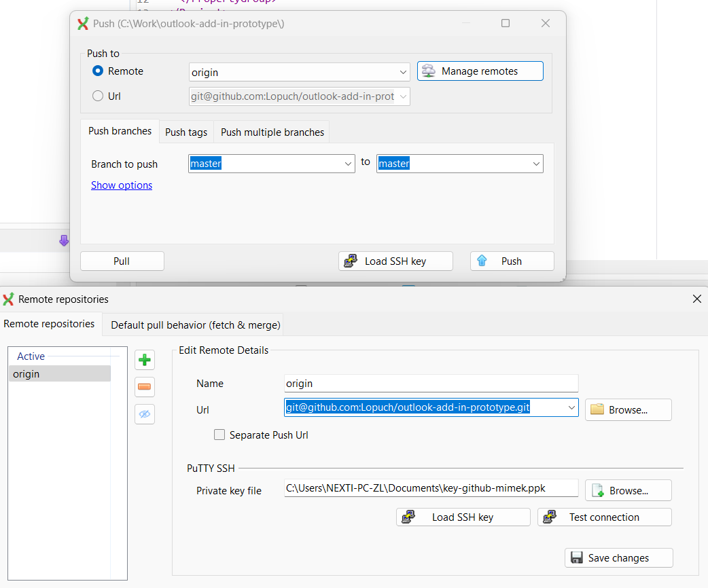Open the Branch to push dropdown
Viewport: 708px width, 588px height.
pyautogui.click(x=348, y=163)
